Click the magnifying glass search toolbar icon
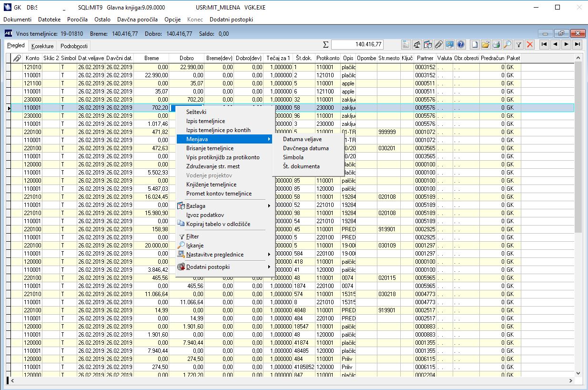Viewport: 588px width, 390px height. click(x=507, y=44)
